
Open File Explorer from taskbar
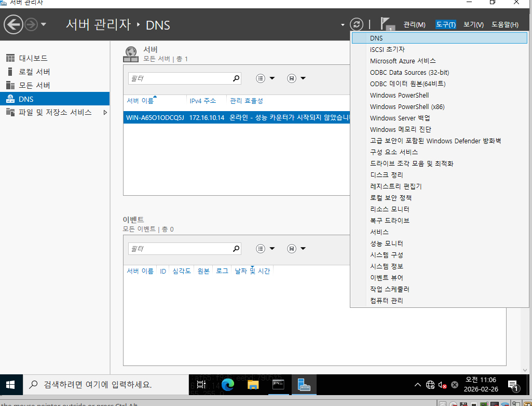click(x=253, y=385)
